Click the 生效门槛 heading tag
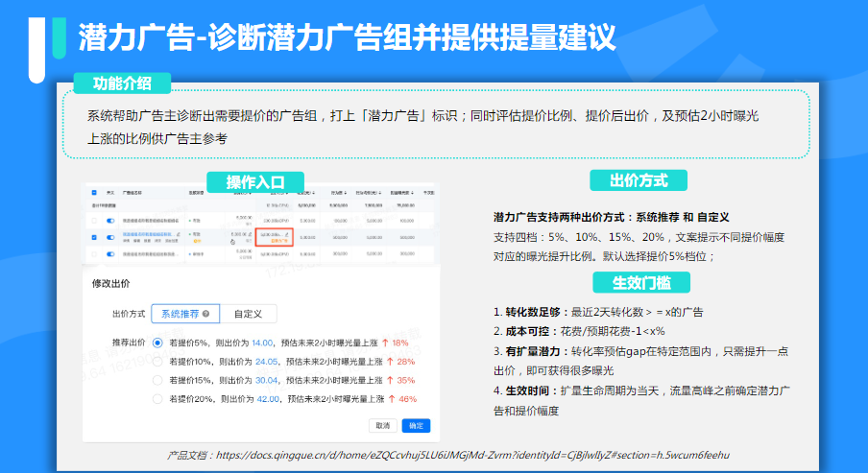 pyautogui.click(x=641, y=283)
